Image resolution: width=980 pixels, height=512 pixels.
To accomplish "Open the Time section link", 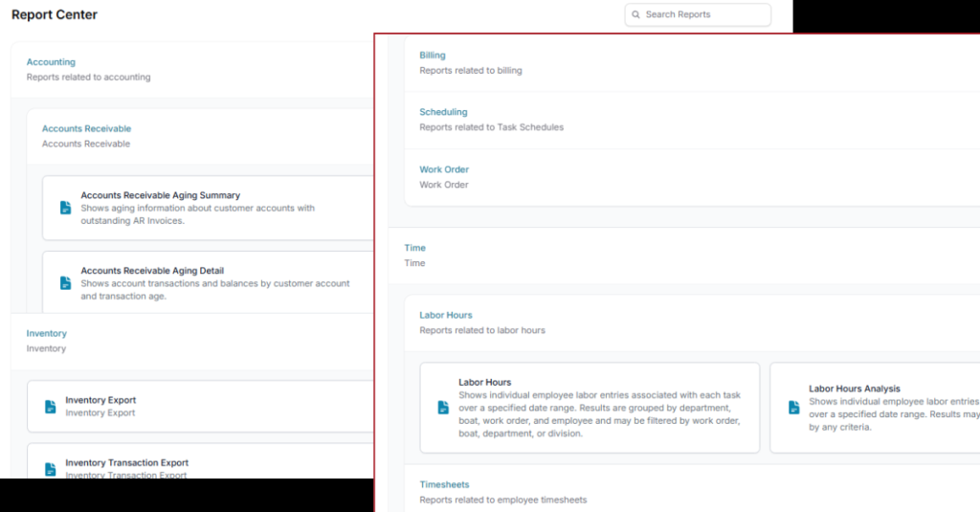I will tap(414, 248).
